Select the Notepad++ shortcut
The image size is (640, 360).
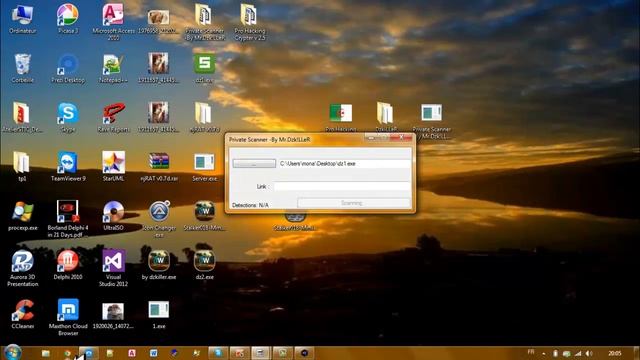(113, 68)
